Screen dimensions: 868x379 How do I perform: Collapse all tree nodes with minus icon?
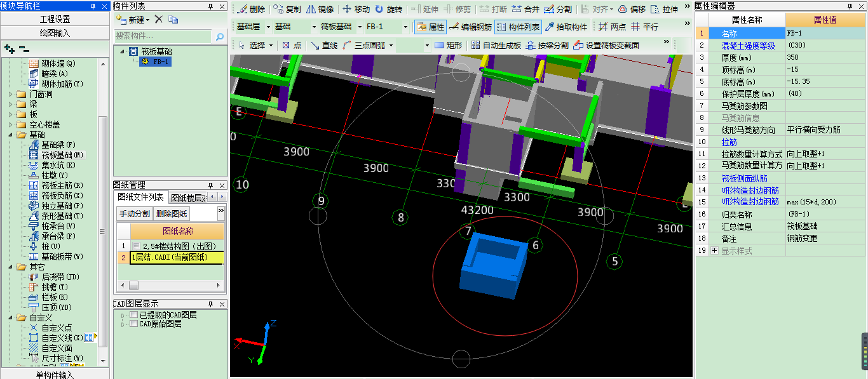click(24, 49)
